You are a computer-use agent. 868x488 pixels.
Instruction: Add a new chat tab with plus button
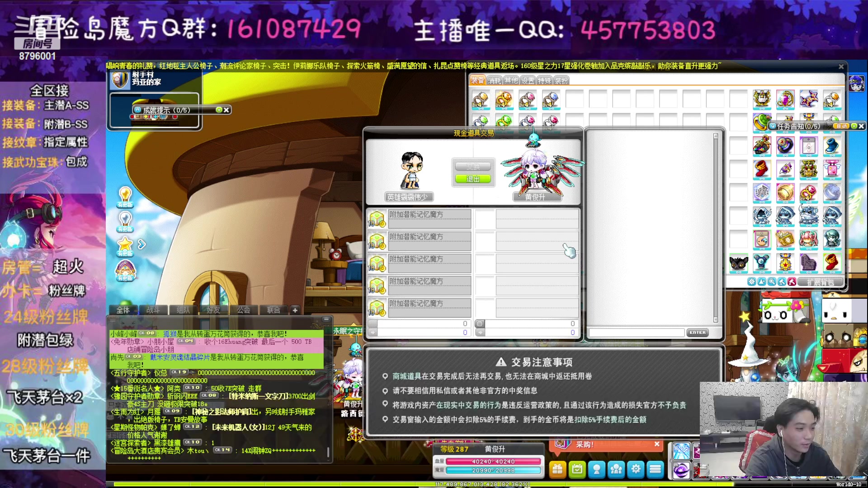click(295, 310)
